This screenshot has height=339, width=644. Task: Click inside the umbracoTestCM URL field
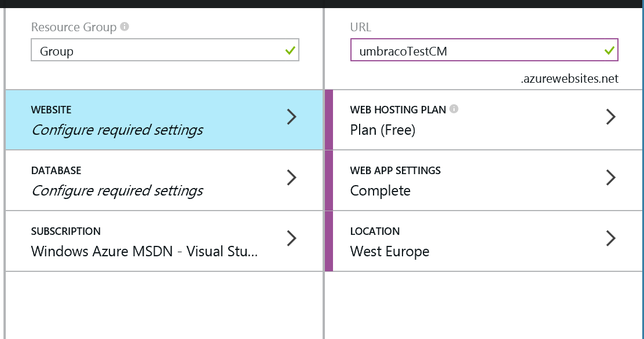click(x=484, y=50)
